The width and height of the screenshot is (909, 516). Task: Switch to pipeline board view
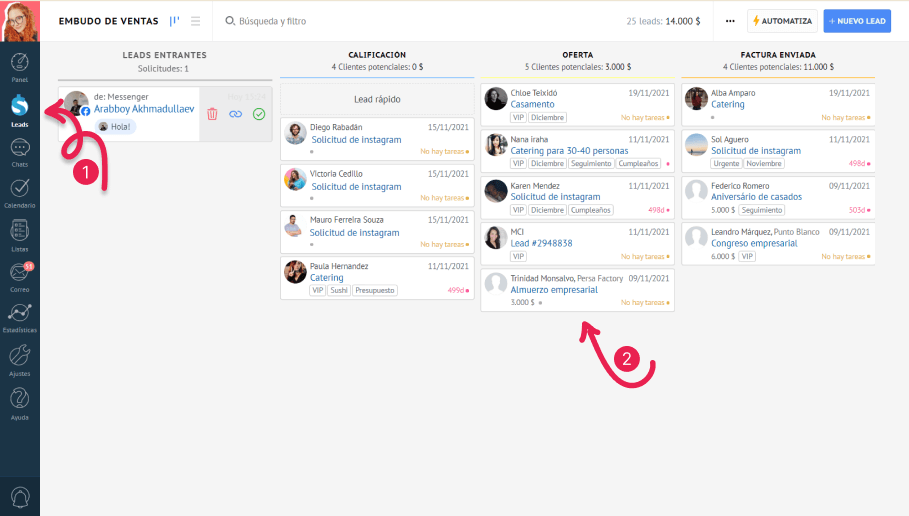[x=175, y=21]
